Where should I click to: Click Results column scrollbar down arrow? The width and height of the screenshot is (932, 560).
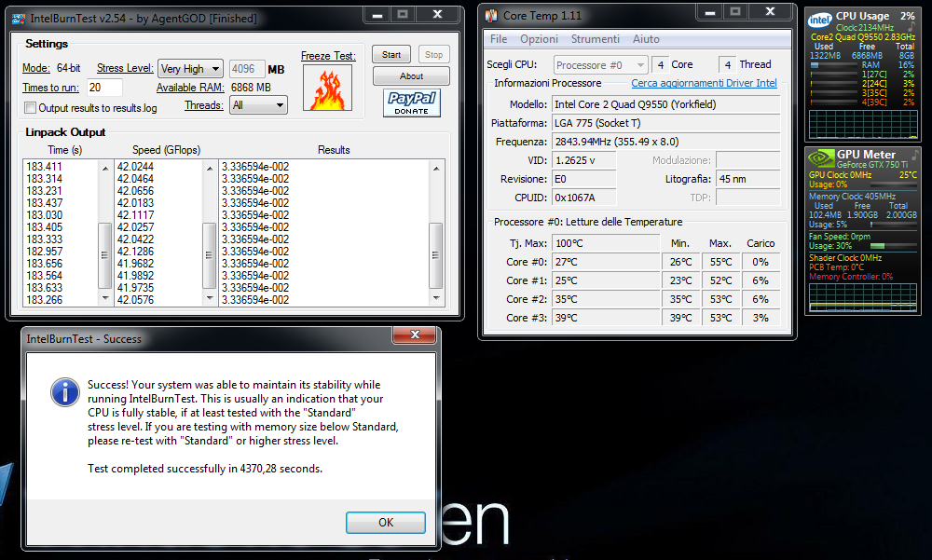click(x=436, y=298)
